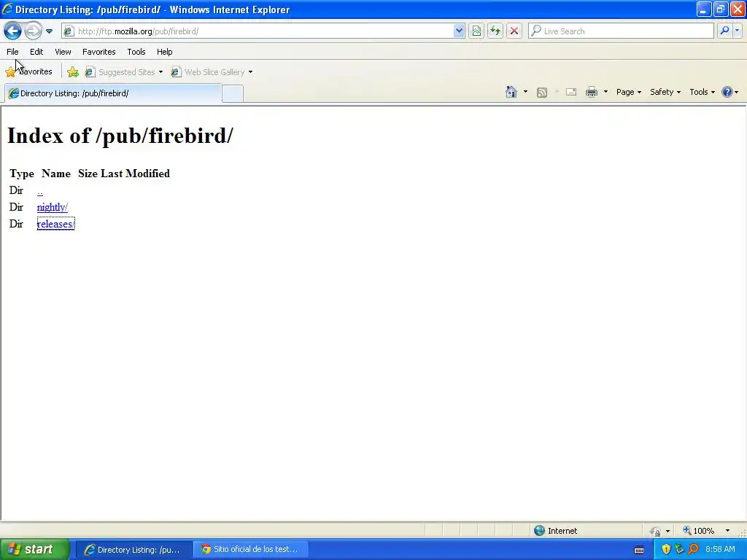
Task: Open the search provider options dropdown
Action: pyautogui.click(x=738, y=31)
